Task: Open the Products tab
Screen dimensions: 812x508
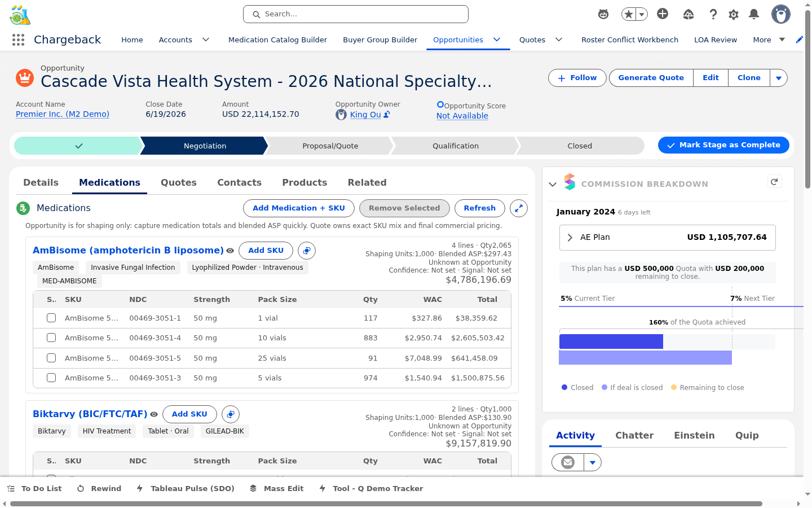Action: point(304,183)
